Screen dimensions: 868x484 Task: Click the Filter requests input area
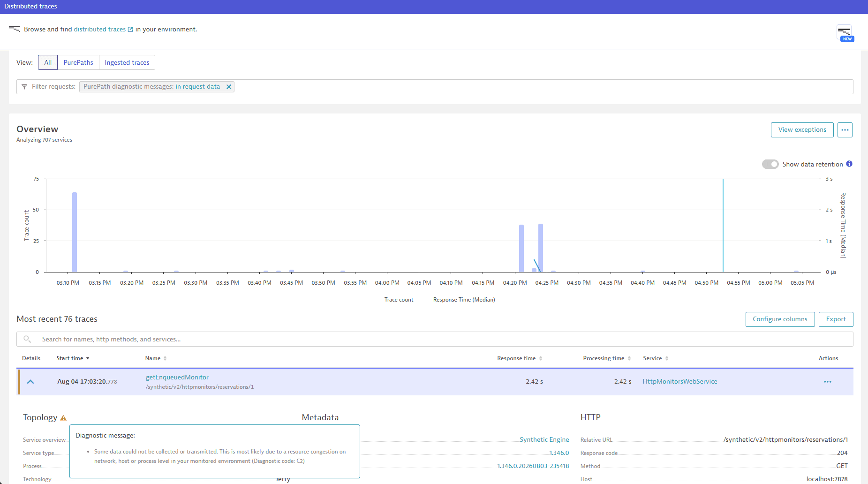tap(435, 87)
